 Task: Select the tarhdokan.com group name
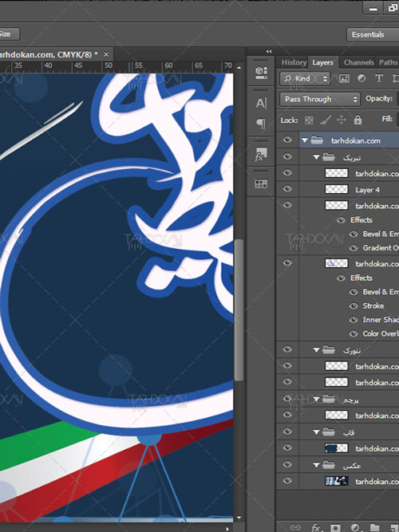[356, 140]
